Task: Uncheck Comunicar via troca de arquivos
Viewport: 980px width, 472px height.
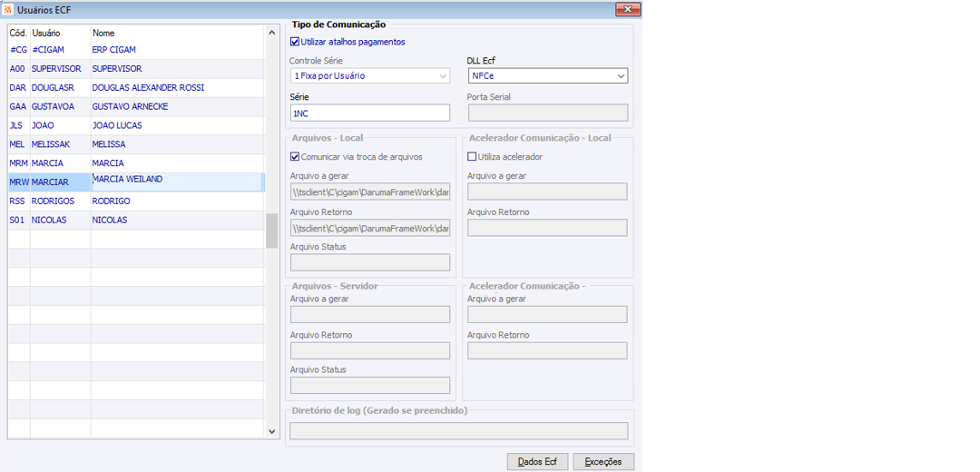Action: click(295, 157)
